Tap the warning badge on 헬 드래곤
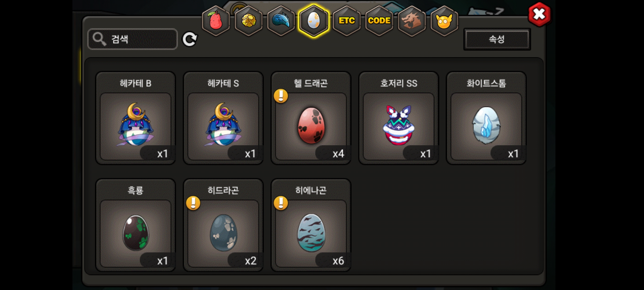Viewport: 644px width, 290px height. point(281,96)
